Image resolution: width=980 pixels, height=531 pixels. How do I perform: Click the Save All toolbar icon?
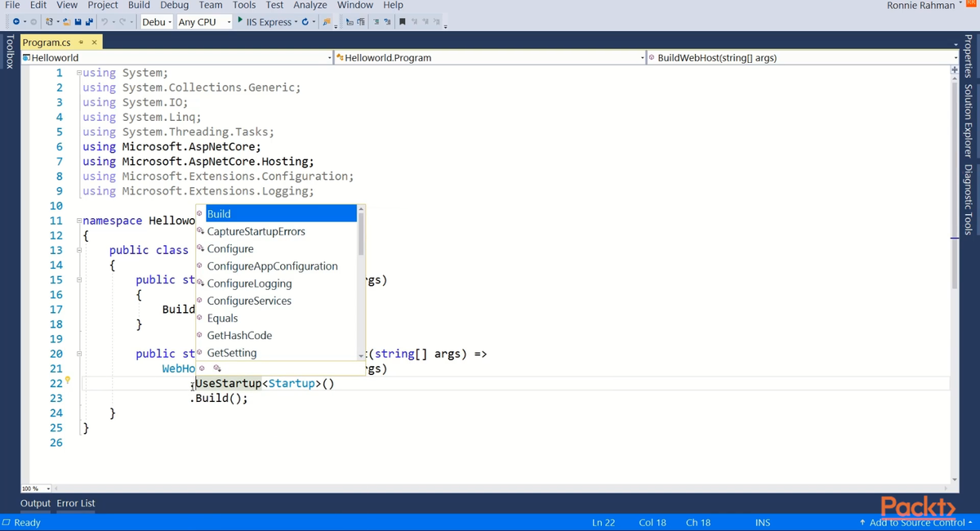pyautogui.click(x=88, y=22)
